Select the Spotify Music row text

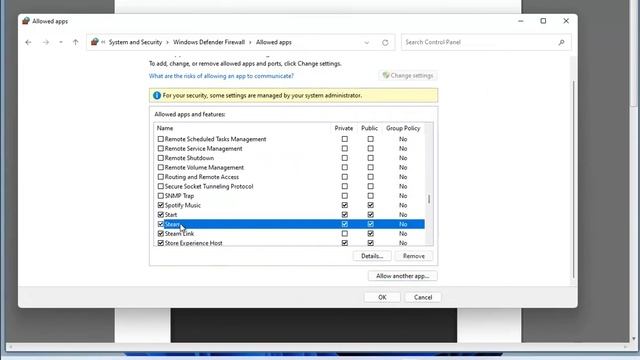point(182,205)
